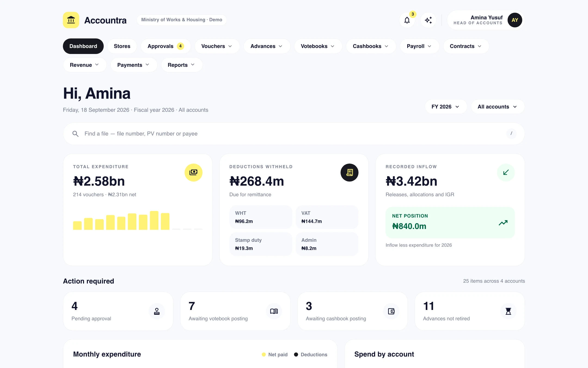Click the Deductions Withheld receipt icon
This screenshot has width=588, height=368.
pyautogui.click(x=350, y=173)
